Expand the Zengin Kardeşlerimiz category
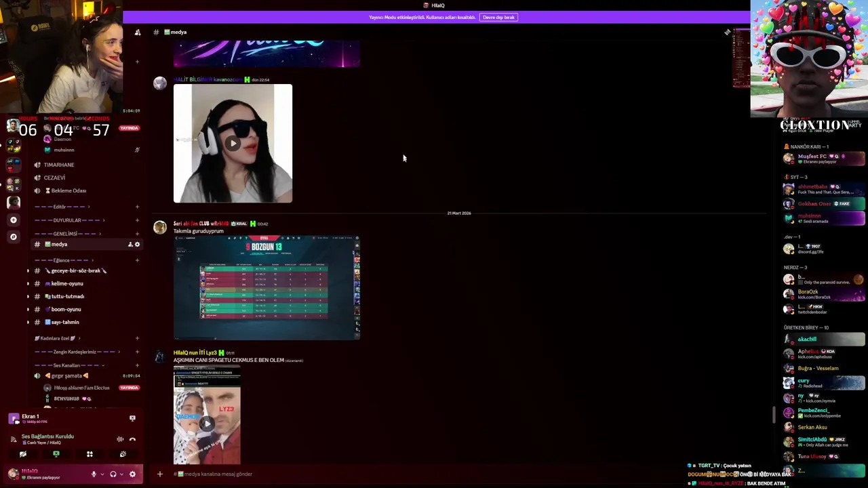This screenshot has height=488, width=868. [x=77, y=352]
